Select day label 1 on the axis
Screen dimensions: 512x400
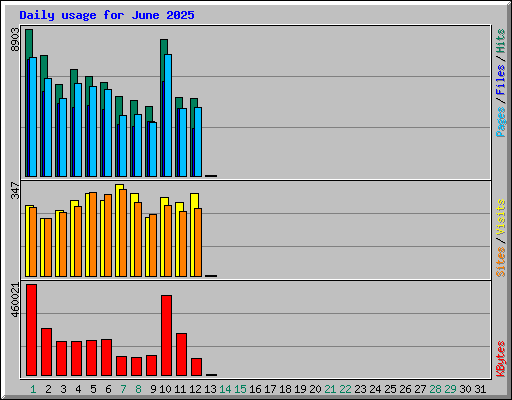[33, 389]
